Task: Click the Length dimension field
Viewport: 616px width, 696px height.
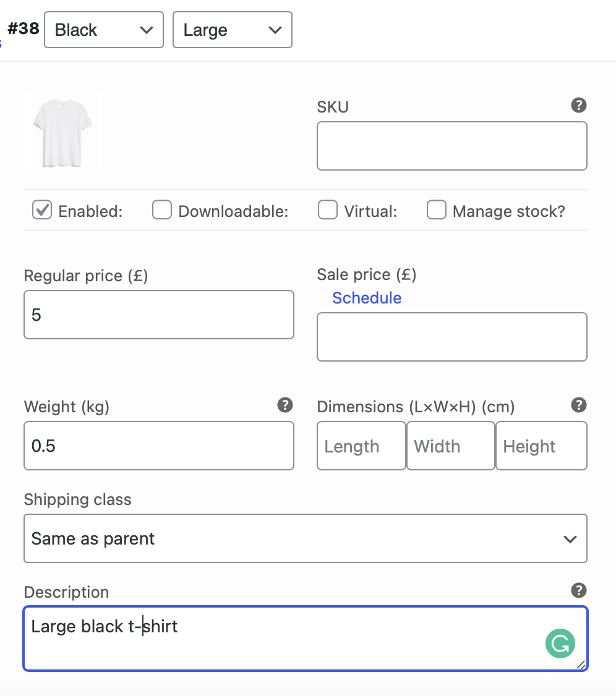Action: pyautogui.click(x=362, y=446)
